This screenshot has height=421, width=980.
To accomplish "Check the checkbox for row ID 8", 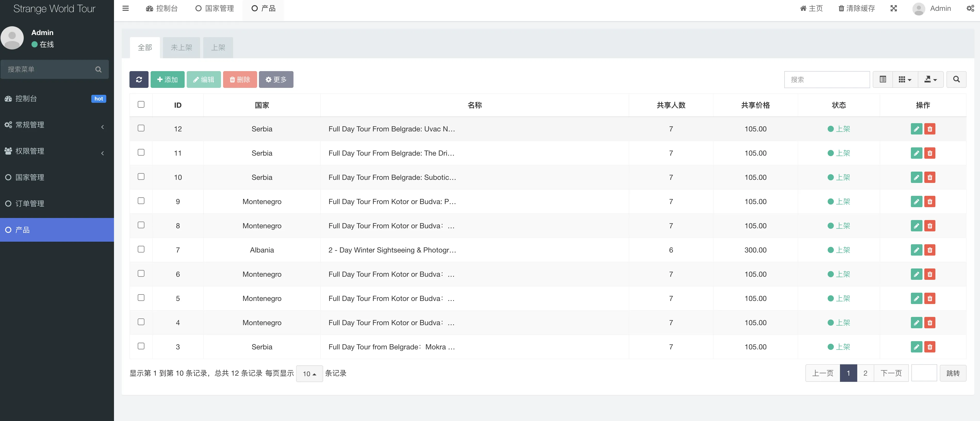I will click(141, 225).
